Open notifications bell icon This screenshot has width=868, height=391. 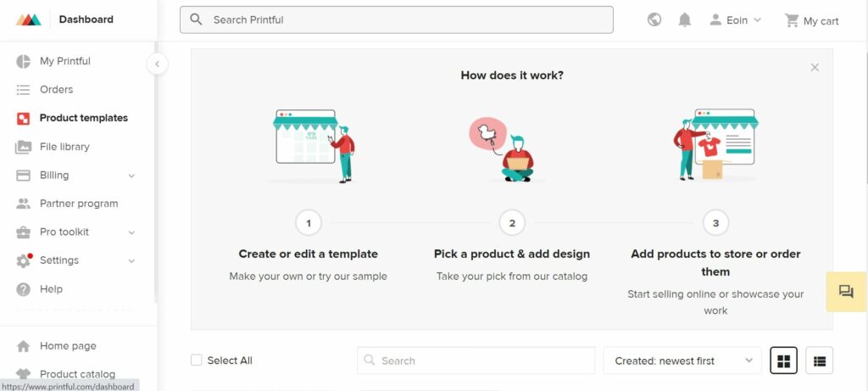click(685, 20)
